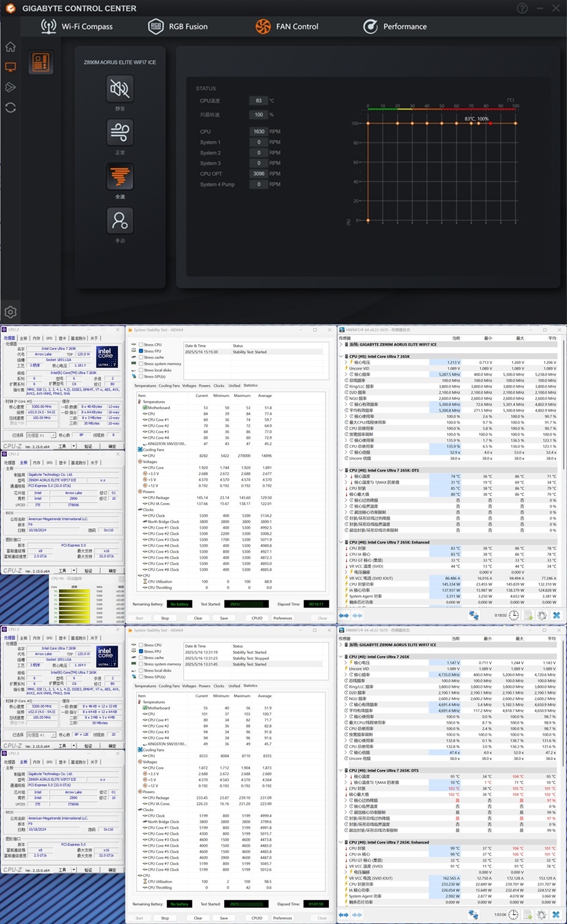
Task: Click Save in AIDA64 with elapsed 00:16:11
Action: click(224, 618)
